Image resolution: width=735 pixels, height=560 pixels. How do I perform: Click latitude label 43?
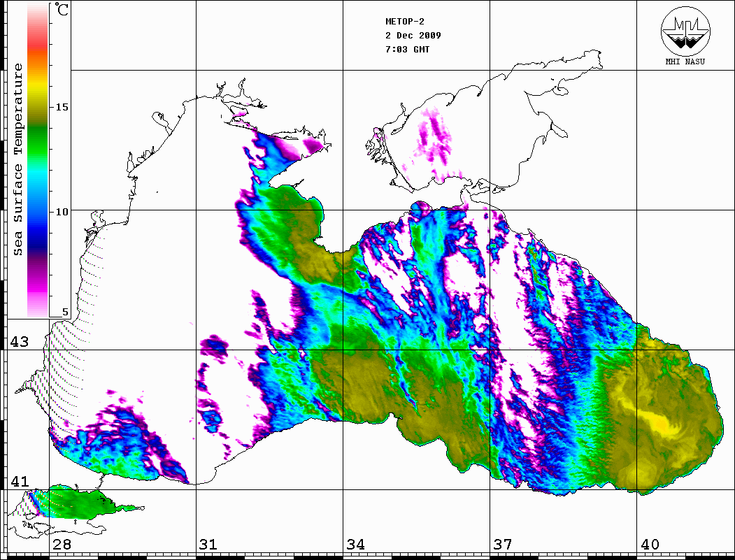click(20, 342)
